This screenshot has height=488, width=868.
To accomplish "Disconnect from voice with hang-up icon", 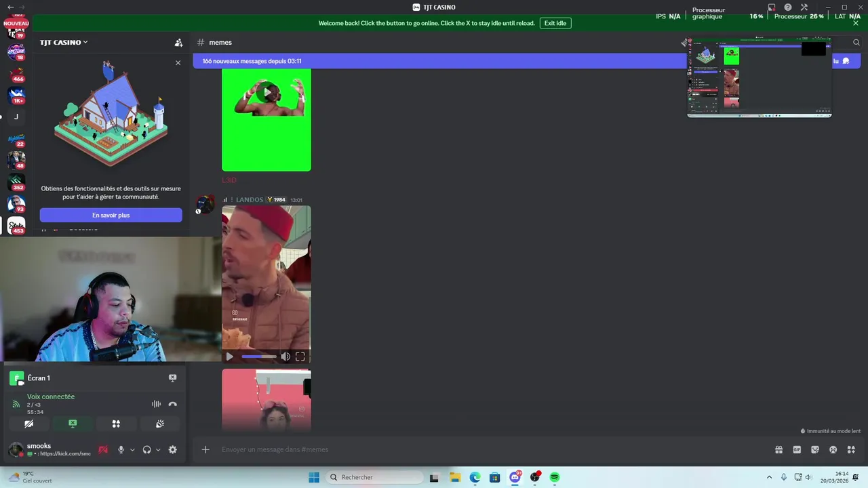I will 172,404.
